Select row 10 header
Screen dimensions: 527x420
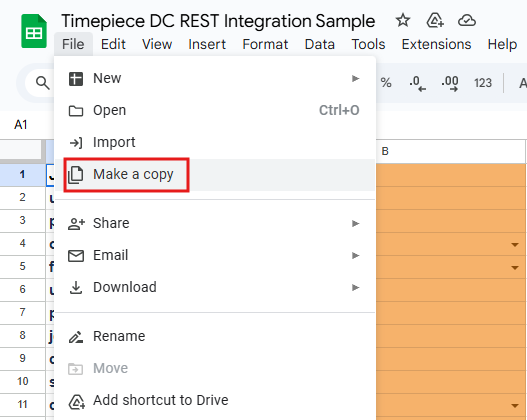[x=22, y=382]
